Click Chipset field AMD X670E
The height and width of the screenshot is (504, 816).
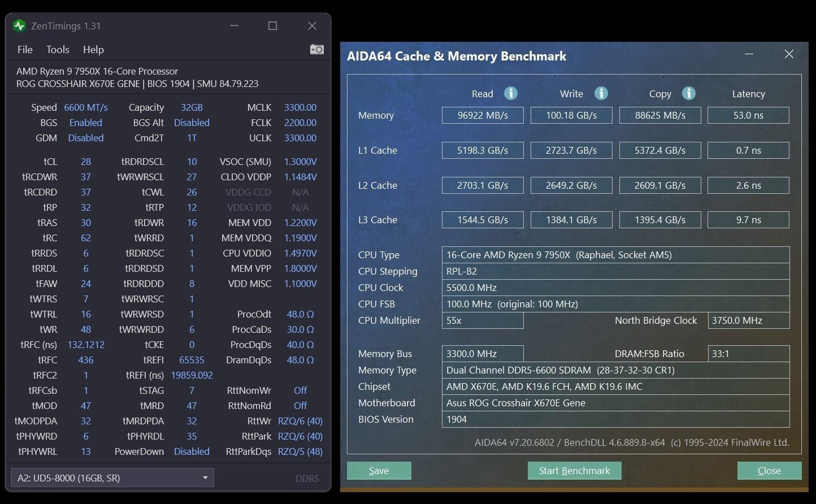click(615, 386)
